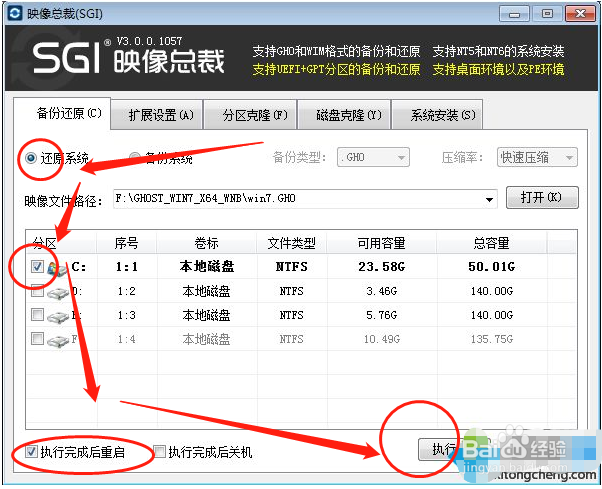The height and width of the screenshot is (489, 602).
Task: Click the 1:2 sequence number cell
Action: click(127, 291)
